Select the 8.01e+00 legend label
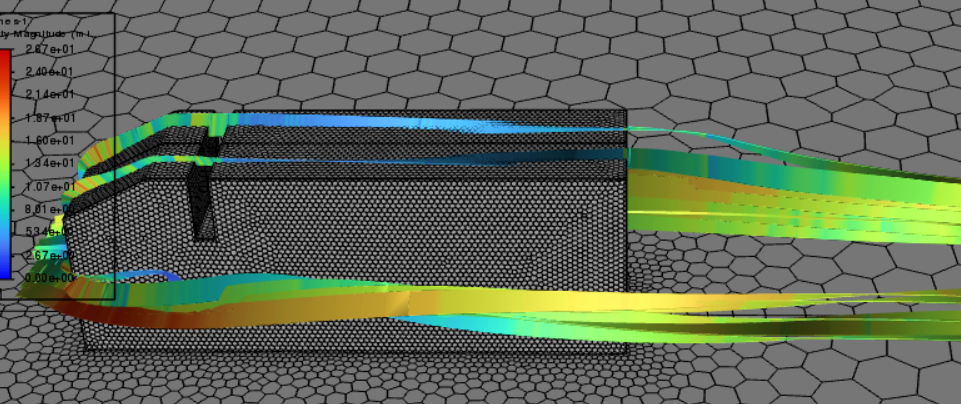The image size is (961, 404). (x=50, y=209)
